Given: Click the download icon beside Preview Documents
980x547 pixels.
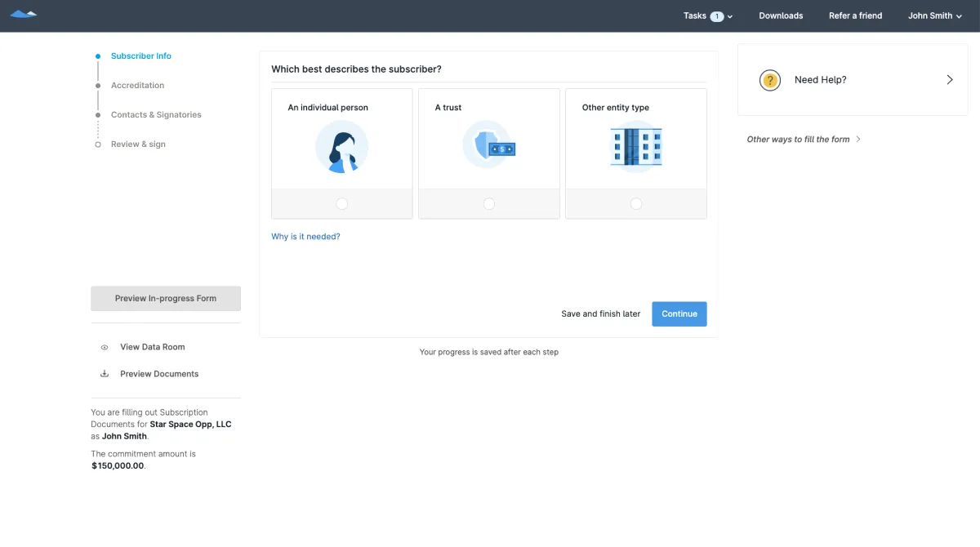Looking at the screenshot, I should coord(105,374).
